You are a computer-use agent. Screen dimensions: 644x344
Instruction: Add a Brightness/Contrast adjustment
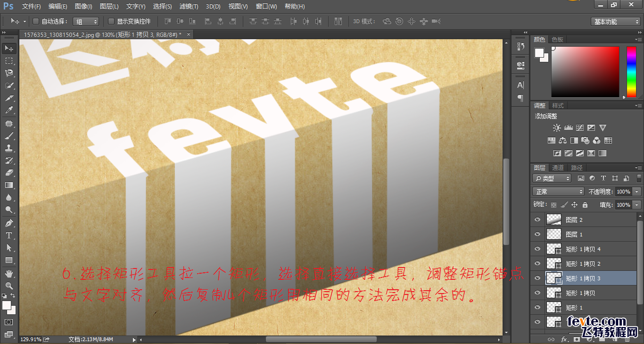click(557, 128)
